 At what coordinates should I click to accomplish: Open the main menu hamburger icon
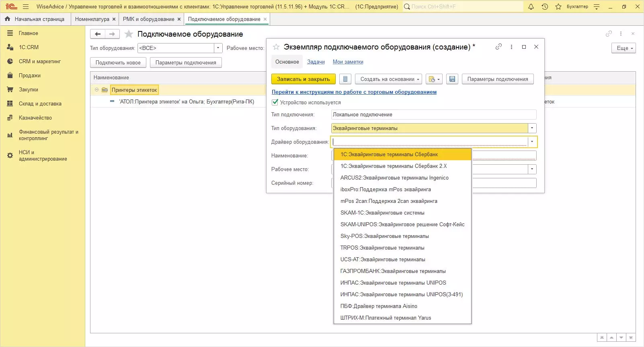click(26, 7)
